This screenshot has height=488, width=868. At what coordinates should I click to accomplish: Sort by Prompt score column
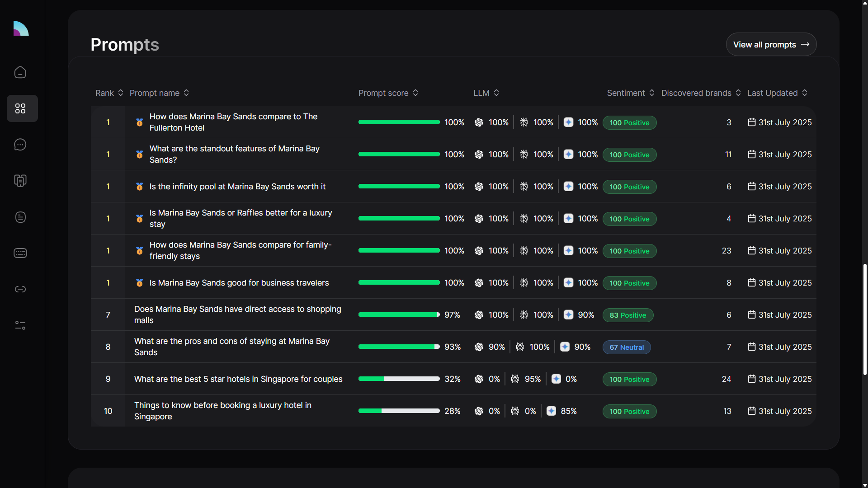click(x=388, y=93)
